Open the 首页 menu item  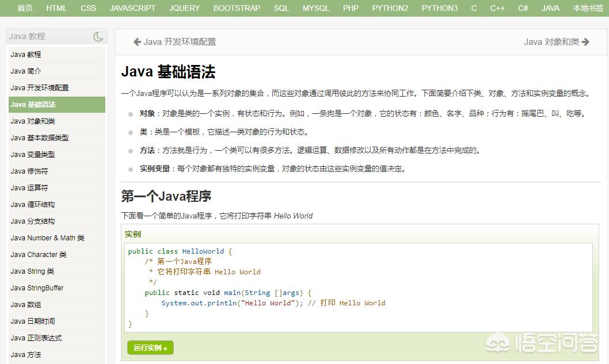click(x=25, y=8)
